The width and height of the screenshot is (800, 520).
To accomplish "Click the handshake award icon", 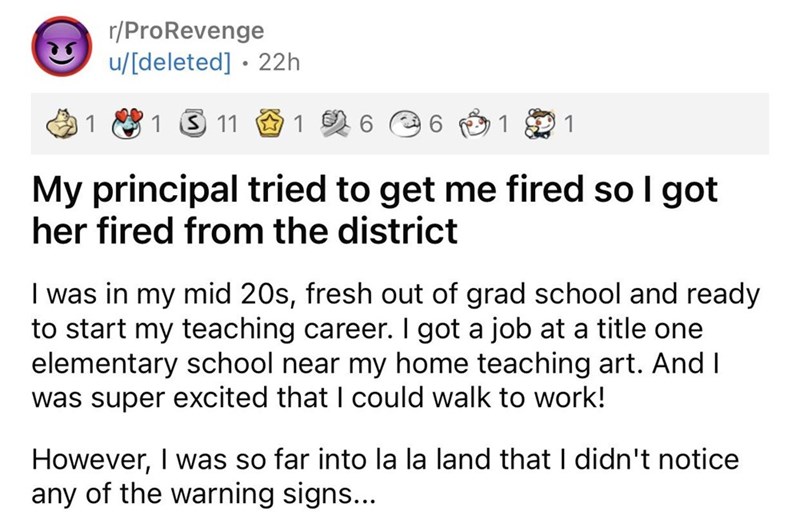I will [337, 125].
